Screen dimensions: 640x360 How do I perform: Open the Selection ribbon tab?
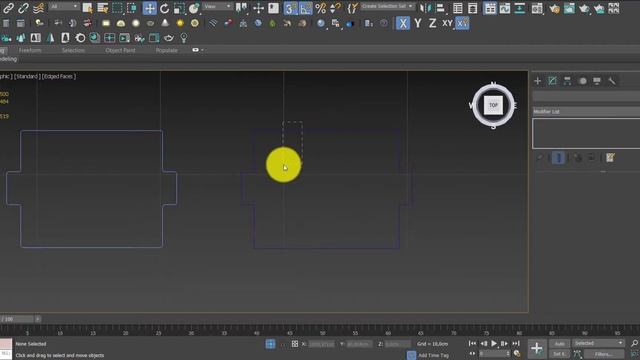click(73, 50)
